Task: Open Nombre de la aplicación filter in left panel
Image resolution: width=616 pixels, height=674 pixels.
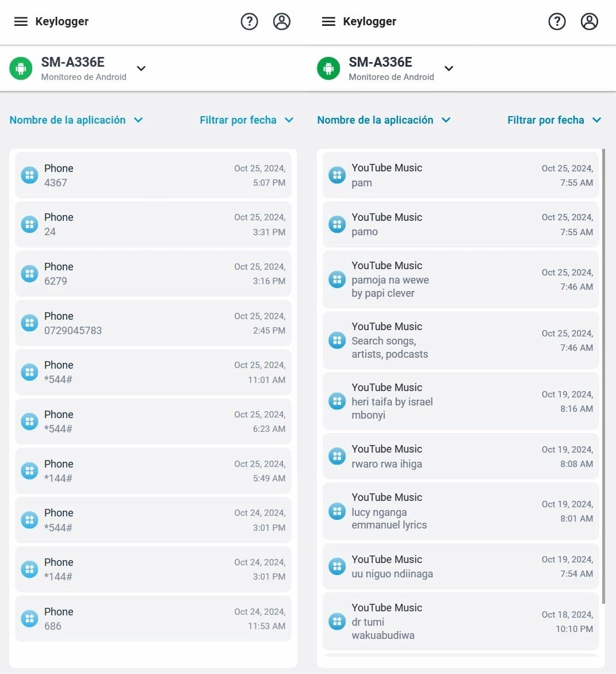Action: 76,120
